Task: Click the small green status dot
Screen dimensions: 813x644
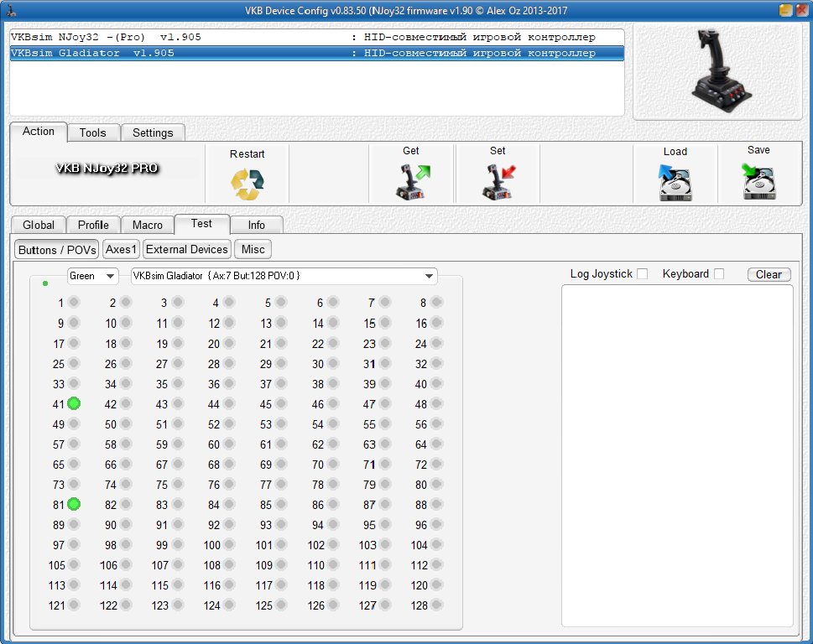Action: 45,283
